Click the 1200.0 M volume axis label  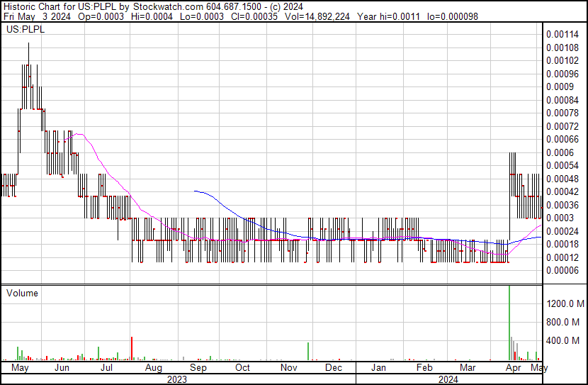click(x=565, y=304)
